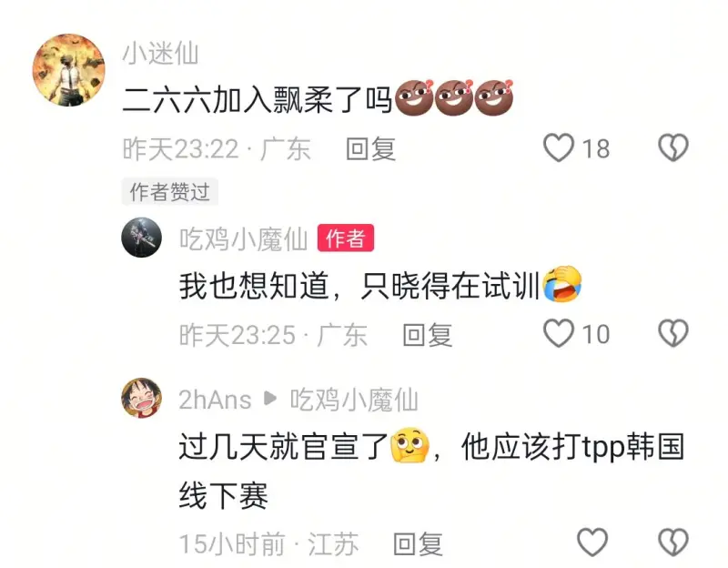Image resolution: width=728 pixels, height=568 pixels.
Task: Open username 吃鸡小魔仙 next to 作者 badge
Action: pyautogui.click(x=244, y=239)
